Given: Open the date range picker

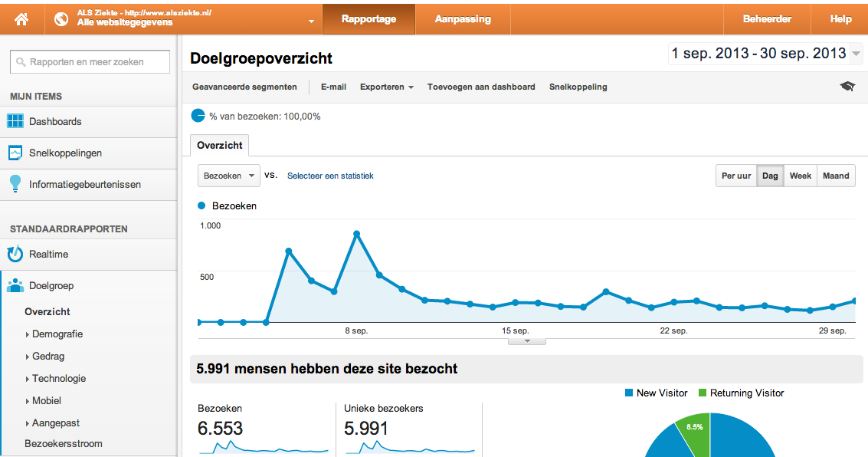Looking at the screenshot, I should pyautogui.click(x=765, y=53).
